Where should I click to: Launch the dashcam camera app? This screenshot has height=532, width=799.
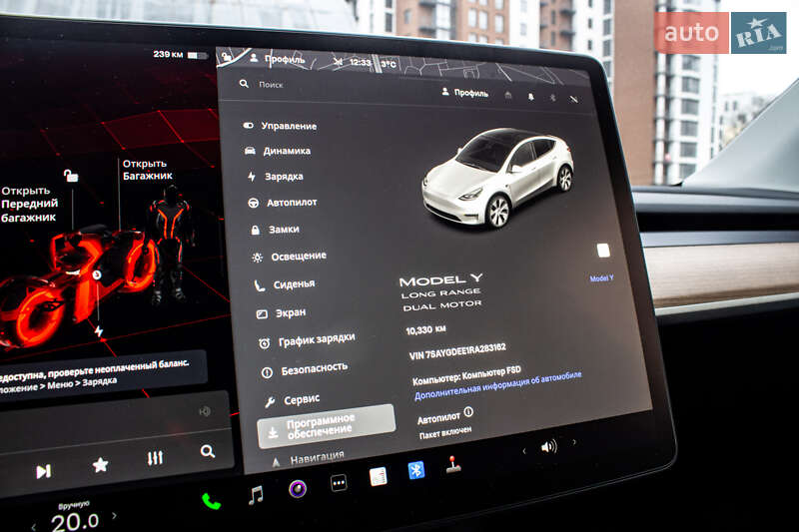coord(298,489)
